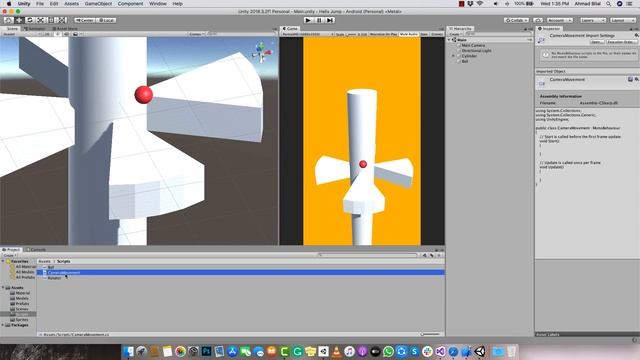640x360 pixels.
Task: Select the Move tool in the toolbar
Action: coord(19,20)
